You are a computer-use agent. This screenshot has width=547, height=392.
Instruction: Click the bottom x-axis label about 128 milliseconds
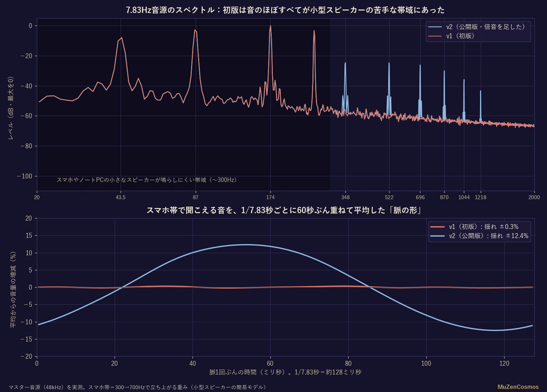[x=285, y=372]
